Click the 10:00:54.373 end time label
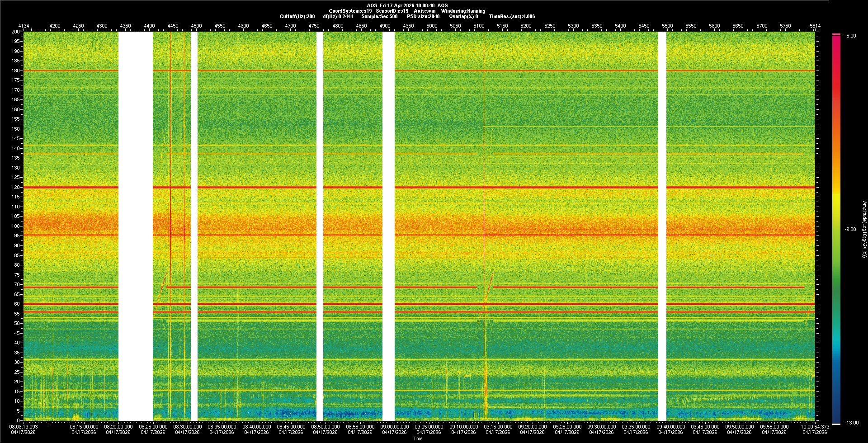Viewport: 868px width, 443px height. pos(815,427)
